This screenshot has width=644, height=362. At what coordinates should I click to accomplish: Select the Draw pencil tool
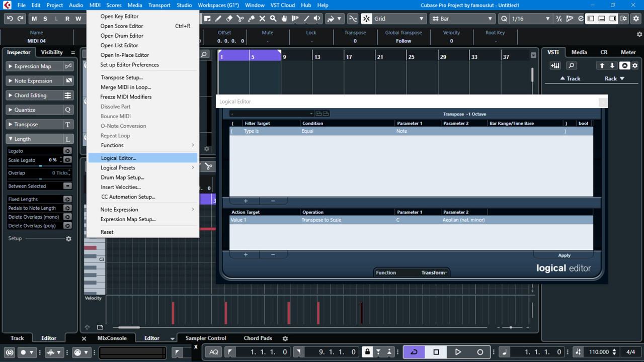(x=218, y=19)
